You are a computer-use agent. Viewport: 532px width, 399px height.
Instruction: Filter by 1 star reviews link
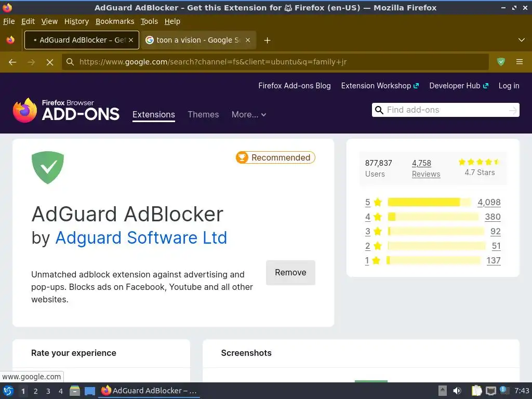coord(367,261)
